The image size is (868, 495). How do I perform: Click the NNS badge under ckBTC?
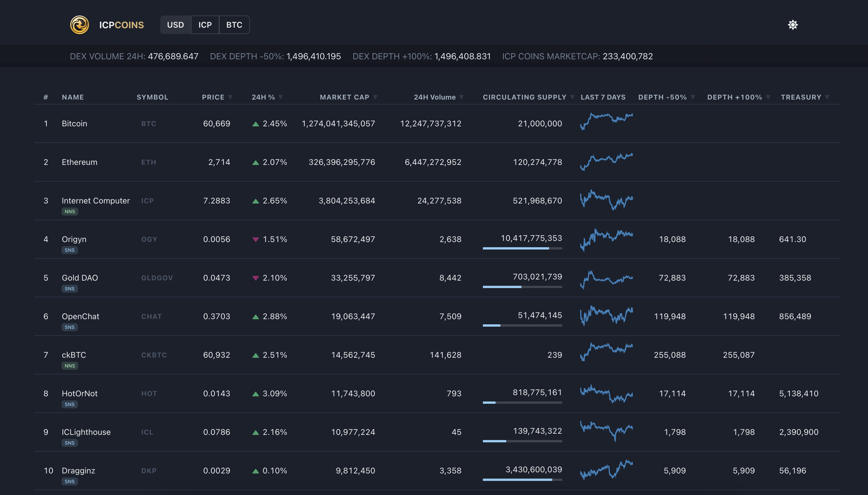click(70, 366)
